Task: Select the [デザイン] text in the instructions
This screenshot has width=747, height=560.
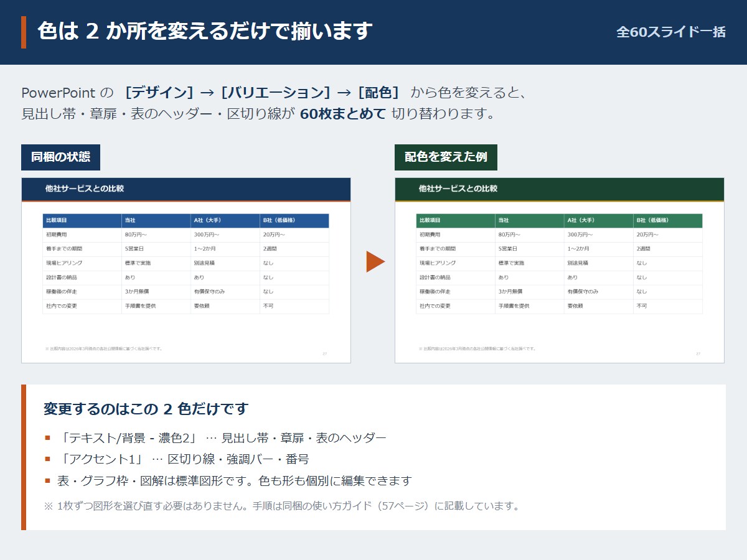Action: click(x=160, y=93)
